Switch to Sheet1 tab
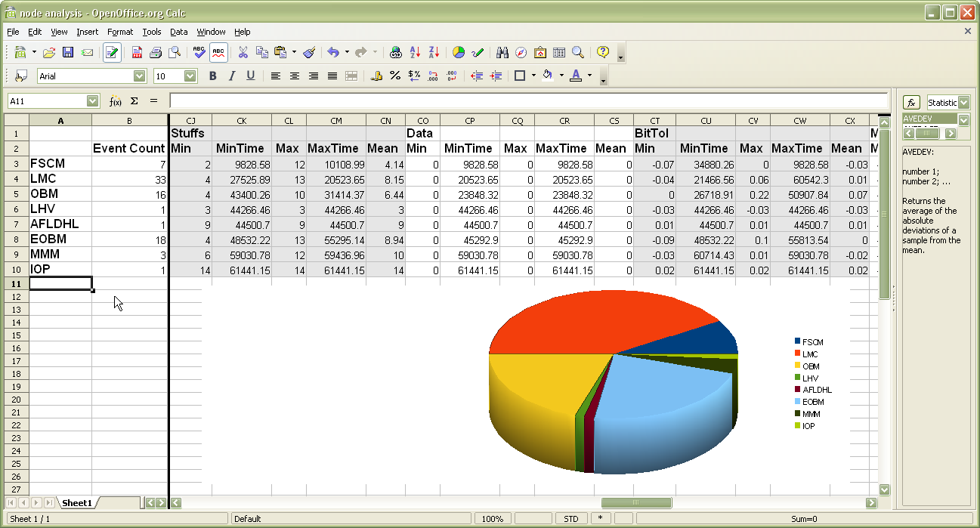The image size is (980, 528). [77, 502]
